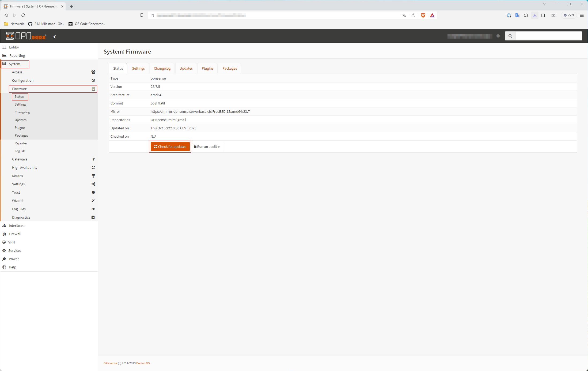This screenshot has height=371, width=588.
Task: Switch to Settings tab
Action: [138, 68]
